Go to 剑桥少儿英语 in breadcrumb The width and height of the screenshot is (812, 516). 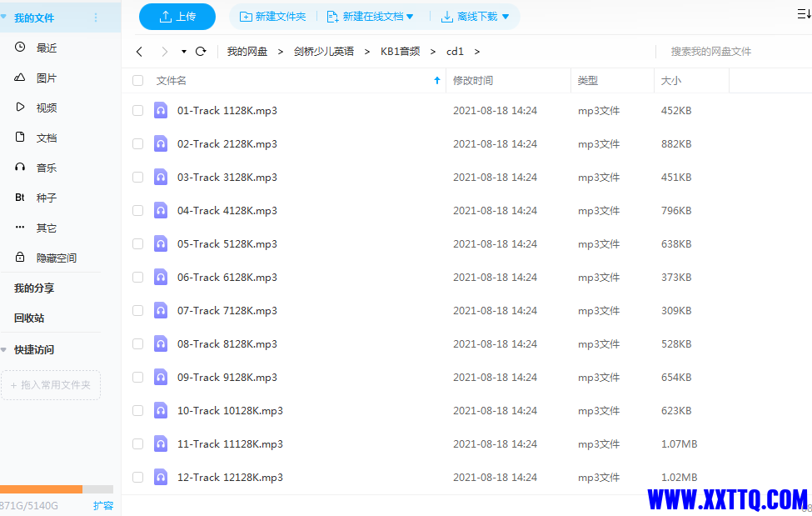tap(324, 52)
